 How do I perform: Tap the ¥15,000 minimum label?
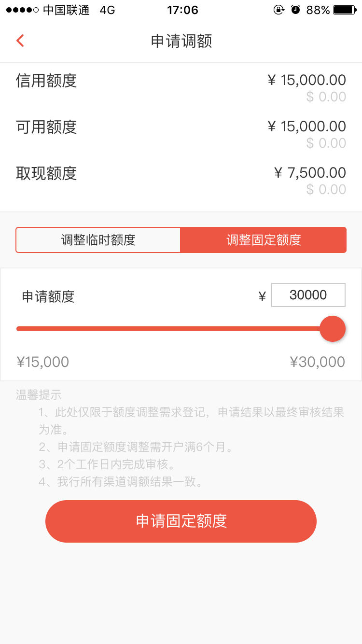coord(42,362)
